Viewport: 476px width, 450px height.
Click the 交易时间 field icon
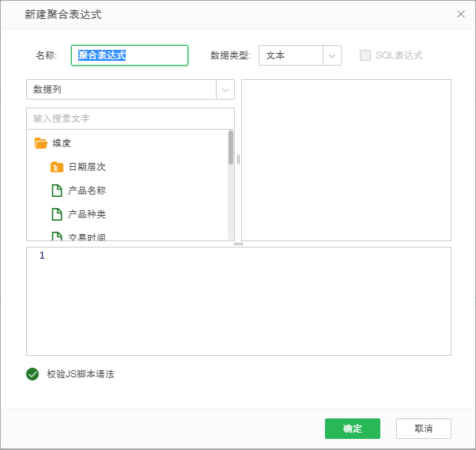(57, 236)
